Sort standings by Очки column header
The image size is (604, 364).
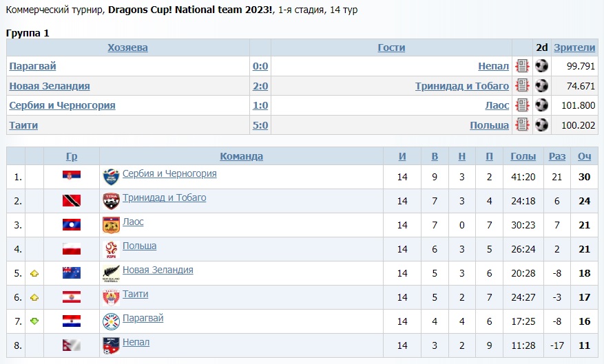point(584,156)
